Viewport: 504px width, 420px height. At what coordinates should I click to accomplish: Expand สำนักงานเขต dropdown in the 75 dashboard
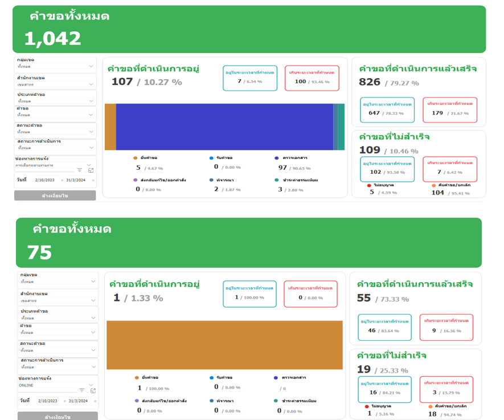pos(93,300)
